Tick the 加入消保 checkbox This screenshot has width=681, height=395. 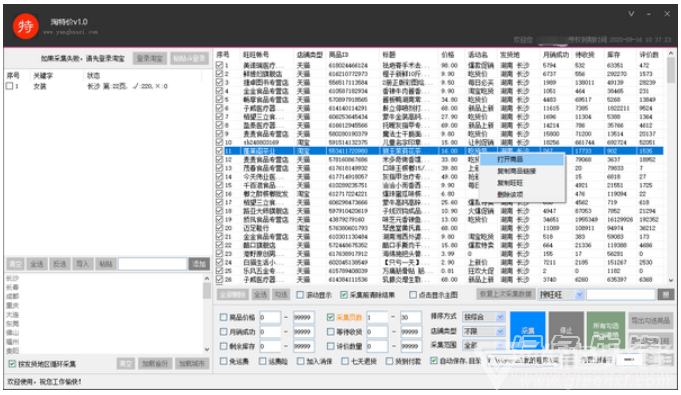tap(301, 361)
